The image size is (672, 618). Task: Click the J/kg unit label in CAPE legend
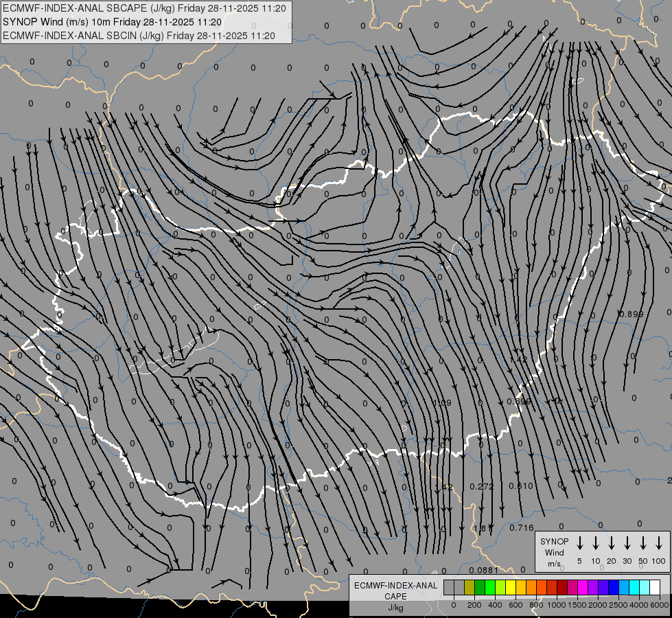[395, 608]
